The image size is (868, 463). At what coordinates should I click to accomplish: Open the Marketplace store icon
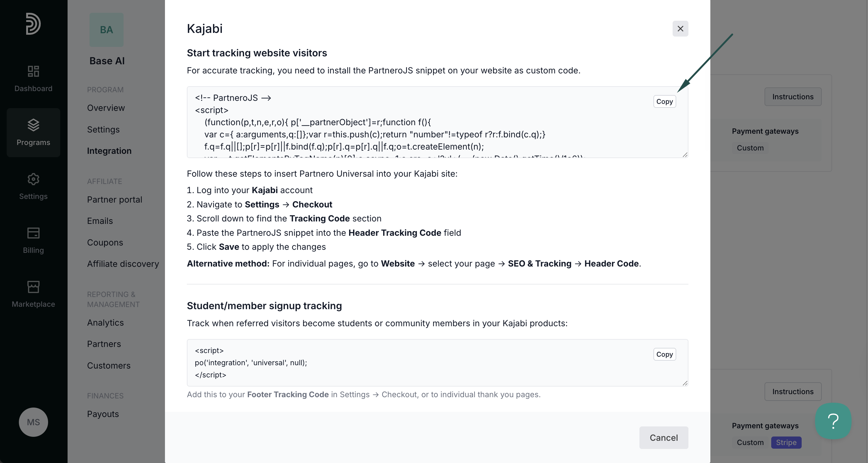click(33, 287)
